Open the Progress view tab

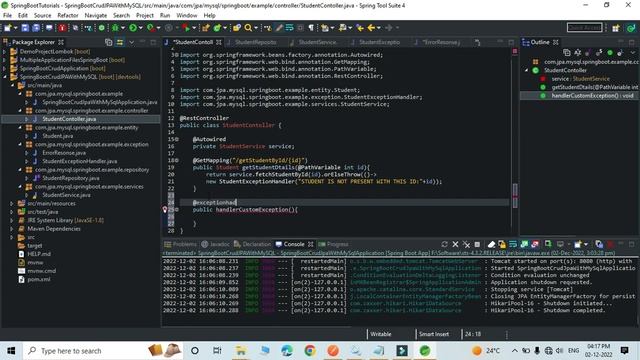point(333,244)
